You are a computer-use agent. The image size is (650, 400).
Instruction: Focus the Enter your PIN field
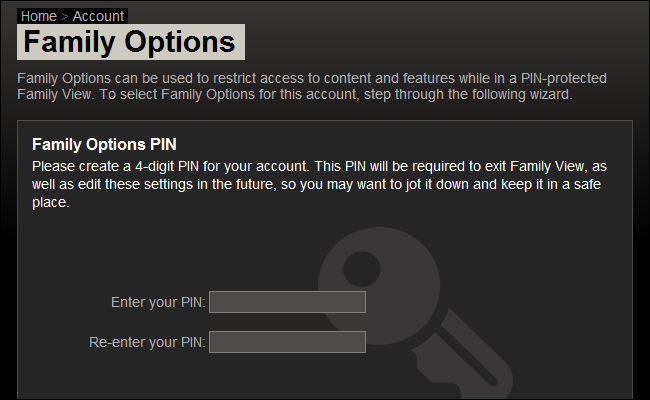click(287, 302)
